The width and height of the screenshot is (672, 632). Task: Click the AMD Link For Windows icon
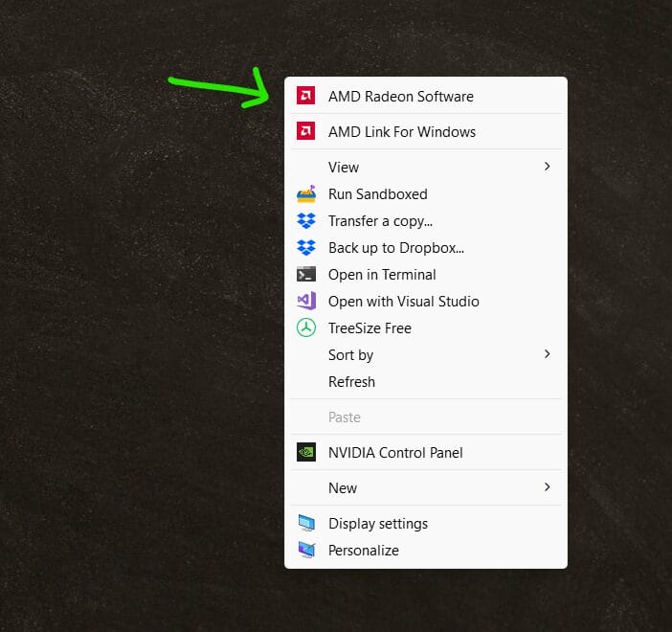click(305, 131)
